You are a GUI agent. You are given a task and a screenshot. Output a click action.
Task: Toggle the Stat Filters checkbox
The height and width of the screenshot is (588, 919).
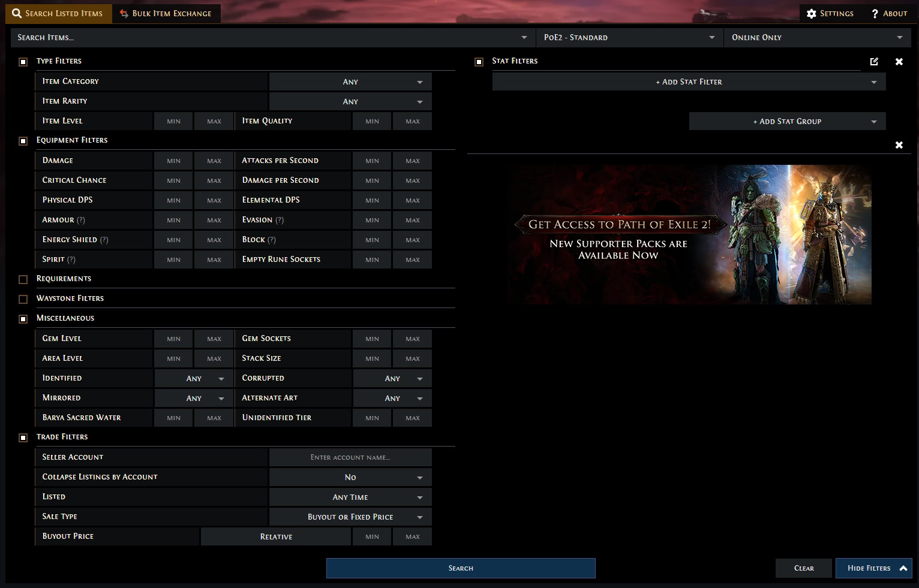[x=479, y=62]
